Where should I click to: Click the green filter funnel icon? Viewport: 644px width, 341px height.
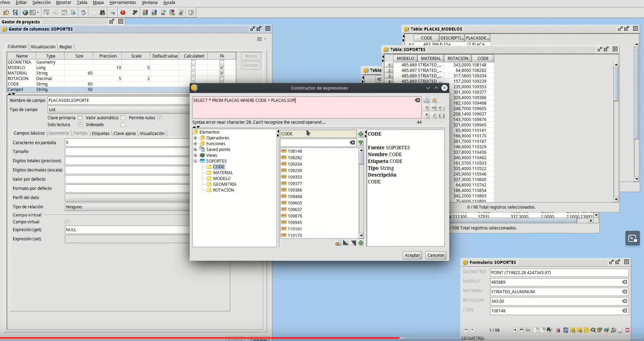(361, 143)
